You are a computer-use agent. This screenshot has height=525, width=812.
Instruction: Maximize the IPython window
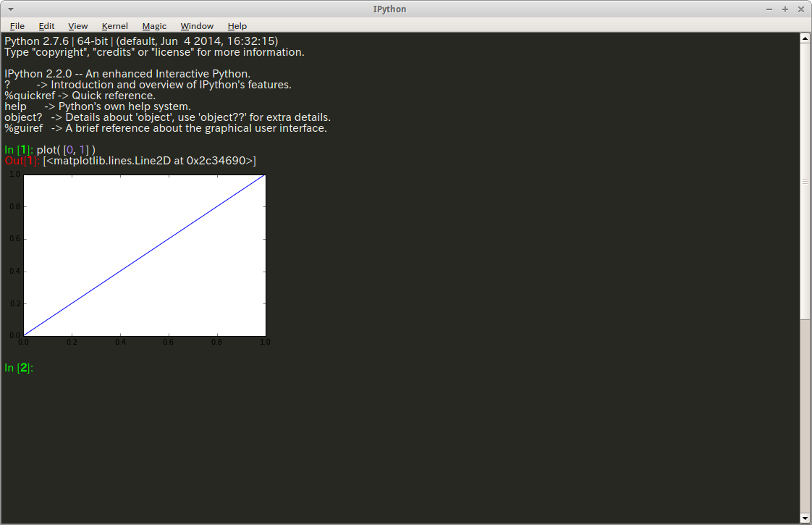(785, 9)
